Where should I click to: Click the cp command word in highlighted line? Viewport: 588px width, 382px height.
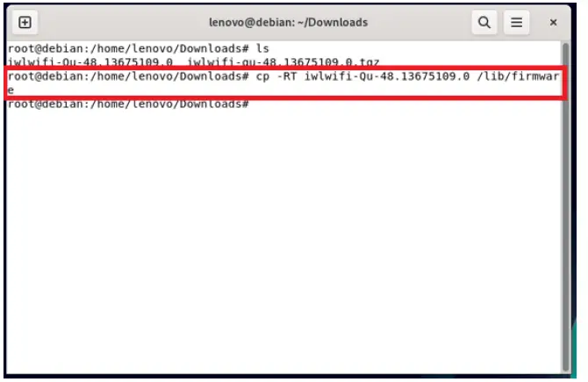click(262, 76)
